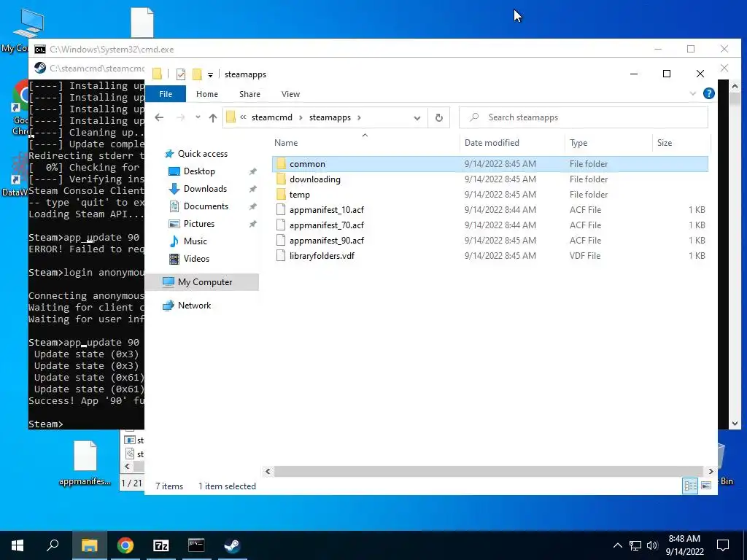
Task: Open Documents in navigation pane
Action: point(206,206)
